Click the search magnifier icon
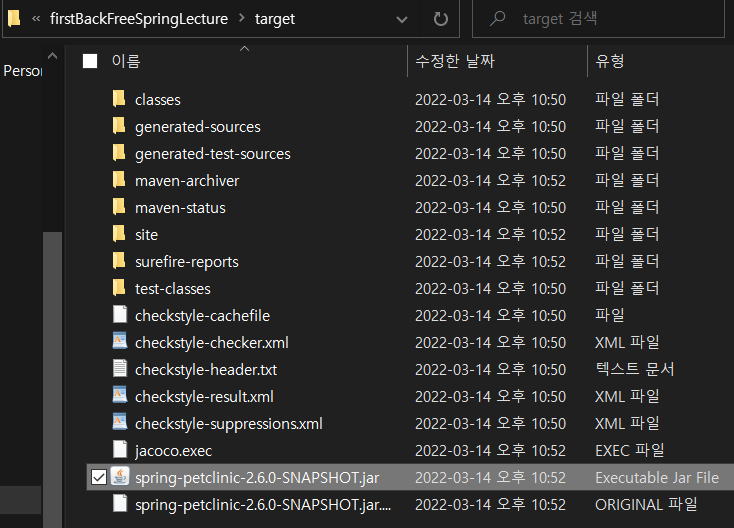The image size is (734, 528). point(497,19)
